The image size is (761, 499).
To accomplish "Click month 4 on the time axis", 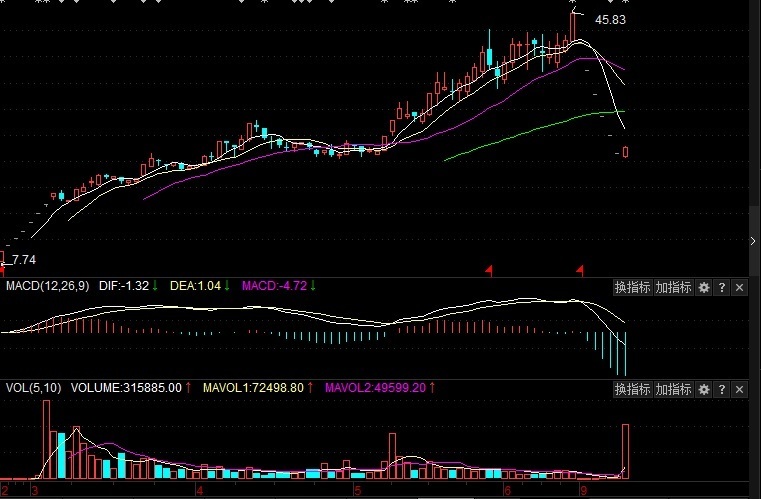I will [200, 492].
